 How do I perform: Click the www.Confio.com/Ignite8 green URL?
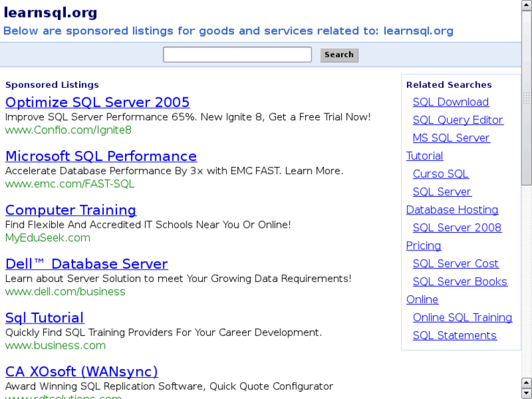[68, 130]
